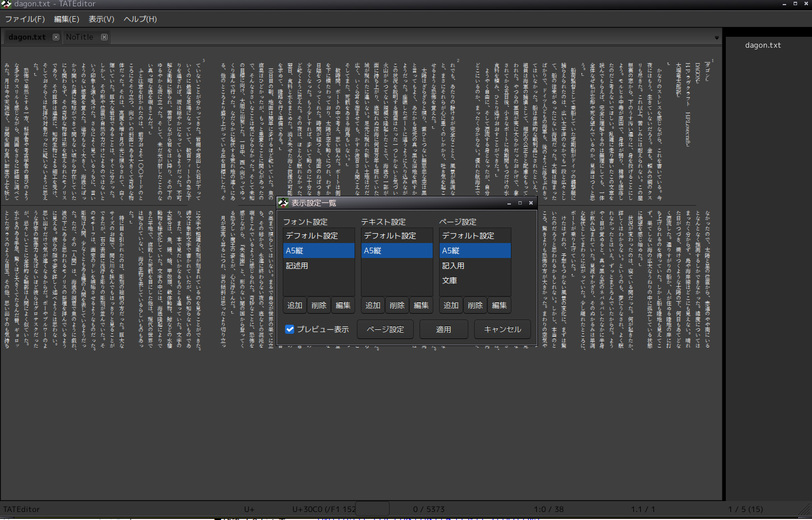Click 追加 under the ページ設定 list
This screenshot has height=520, width=812.
pos(451,305)
